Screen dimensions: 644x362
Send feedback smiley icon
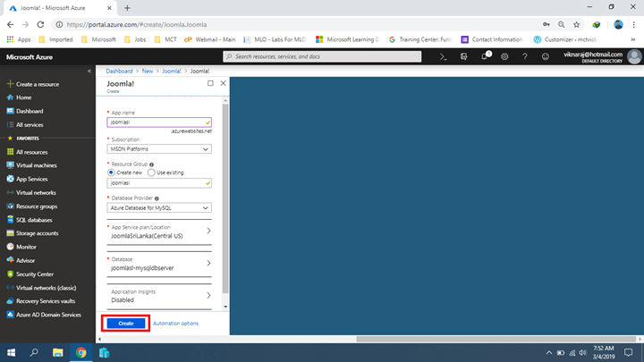click(545, 57)
